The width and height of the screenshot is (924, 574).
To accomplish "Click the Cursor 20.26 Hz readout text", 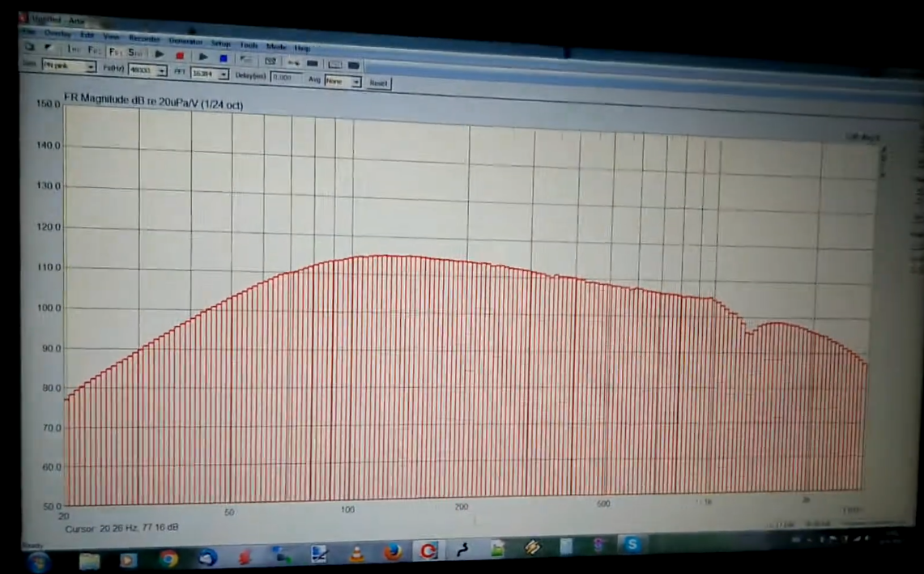I will click(x=121, y=528).
